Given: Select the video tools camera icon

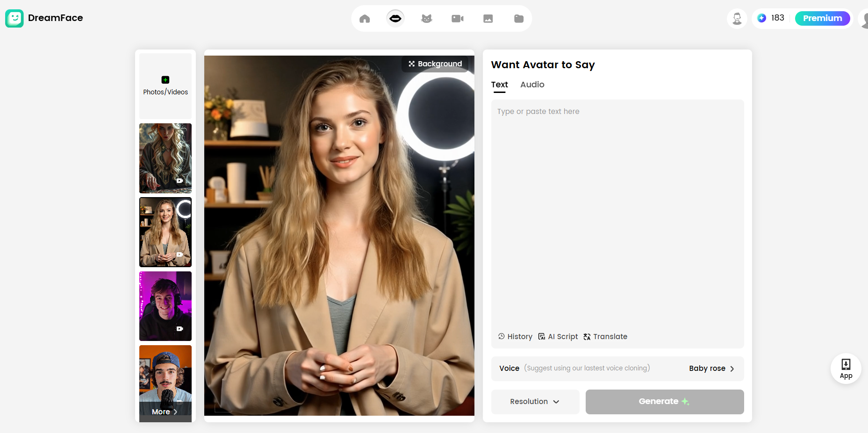Looking at the screenshot, I should coord(457,18).
